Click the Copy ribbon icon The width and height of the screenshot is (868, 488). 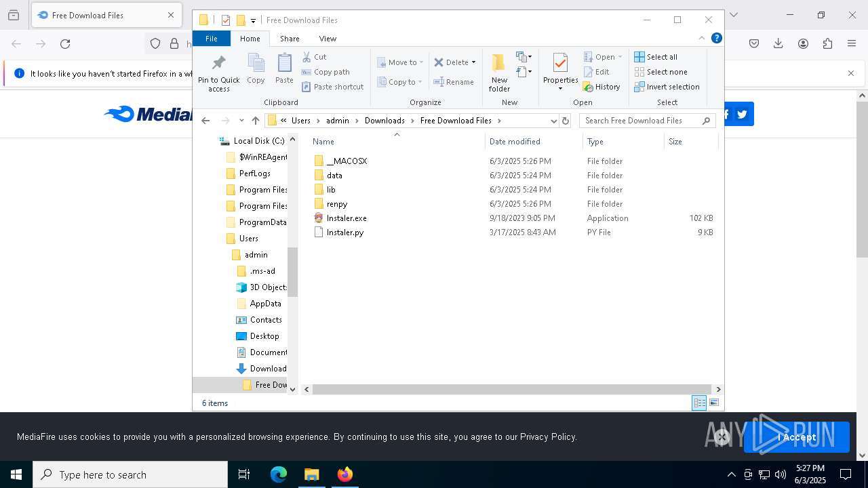[x=256, y=69]
